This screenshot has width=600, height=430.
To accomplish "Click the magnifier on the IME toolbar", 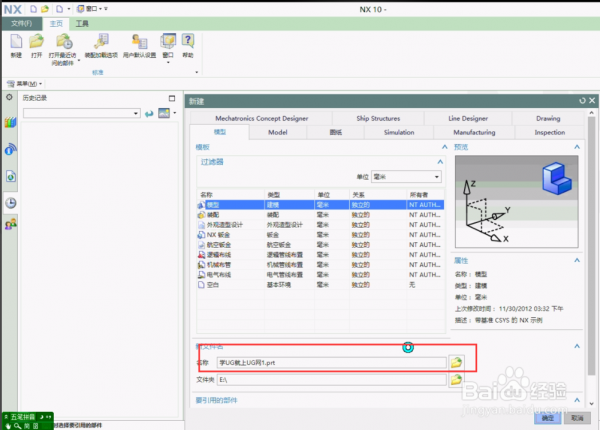I will point(18,426).
